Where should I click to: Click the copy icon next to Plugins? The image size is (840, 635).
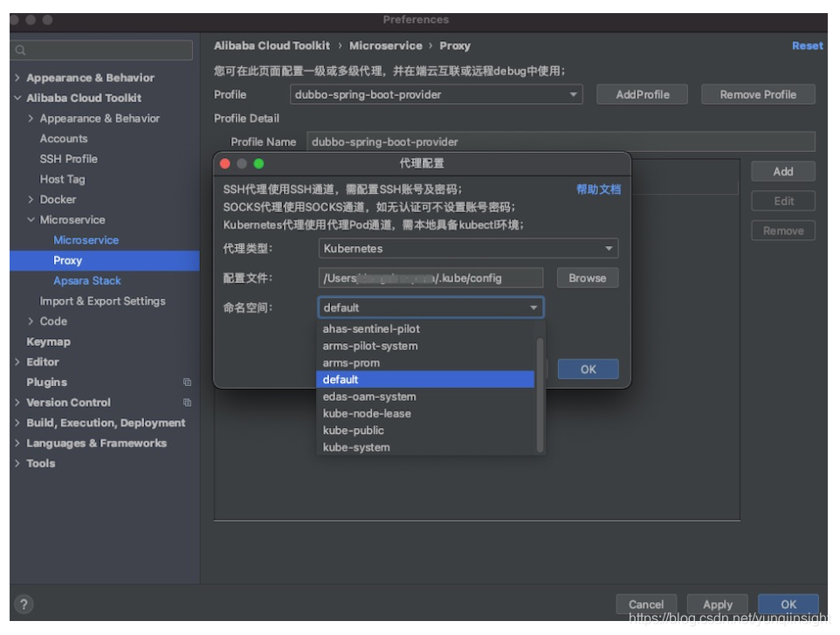pyautogui.click(x=187, y=382)
